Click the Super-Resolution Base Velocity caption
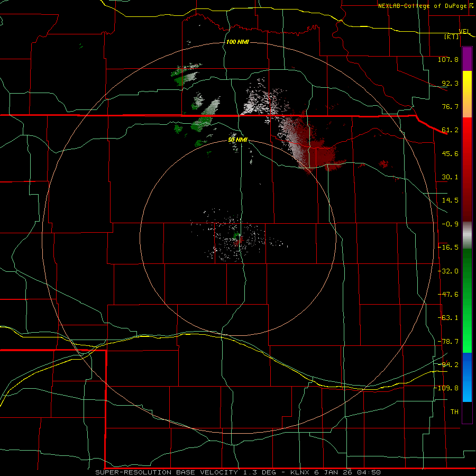476x476 pixels. [237, 472]
